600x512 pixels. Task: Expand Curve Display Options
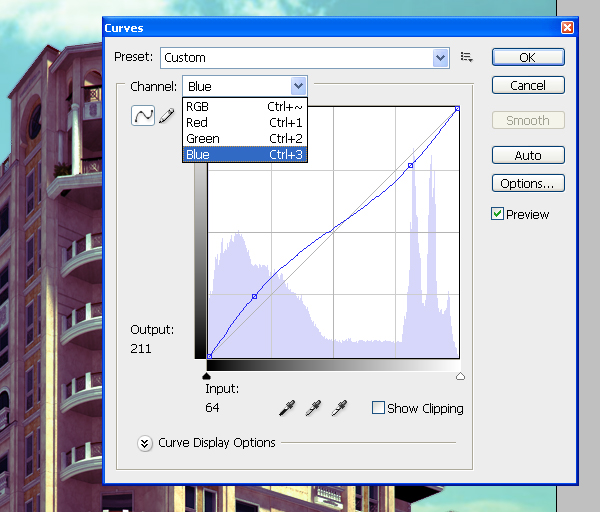click(145, 443)
